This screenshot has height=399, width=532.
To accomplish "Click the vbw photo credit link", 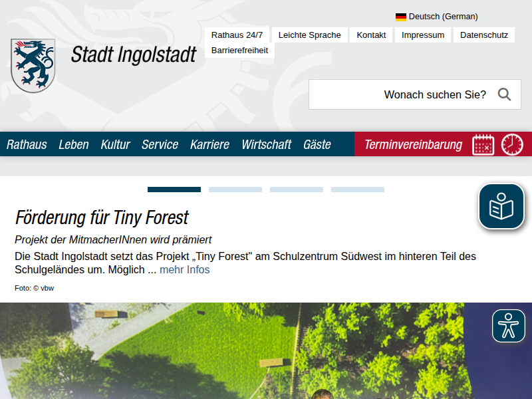I will click(x=47, y=288).
